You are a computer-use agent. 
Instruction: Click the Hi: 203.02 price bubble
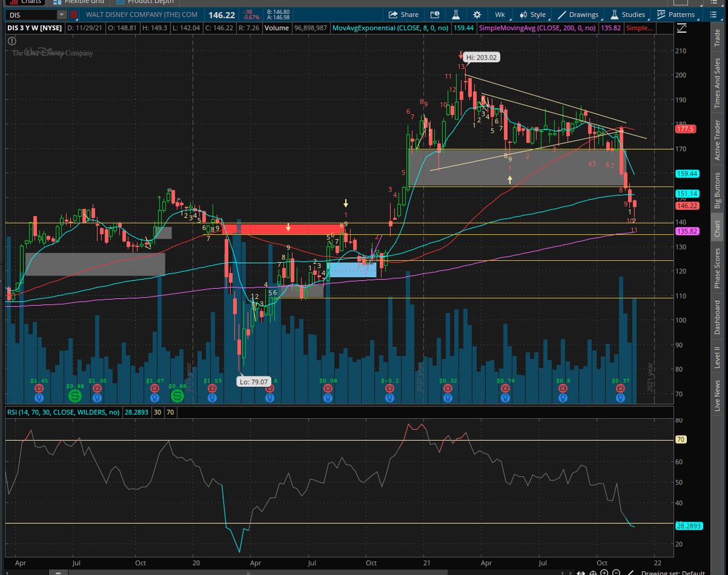(482, 58)
